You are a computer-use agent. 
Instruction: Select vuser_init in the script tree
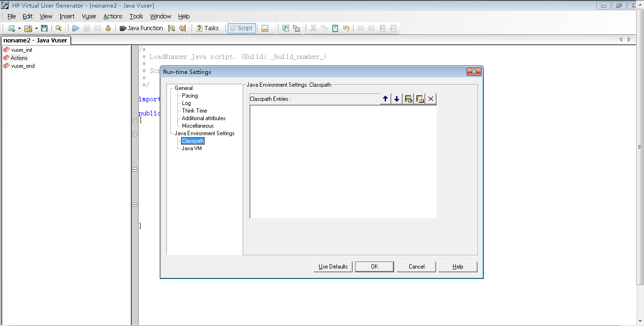click(22, 50)
